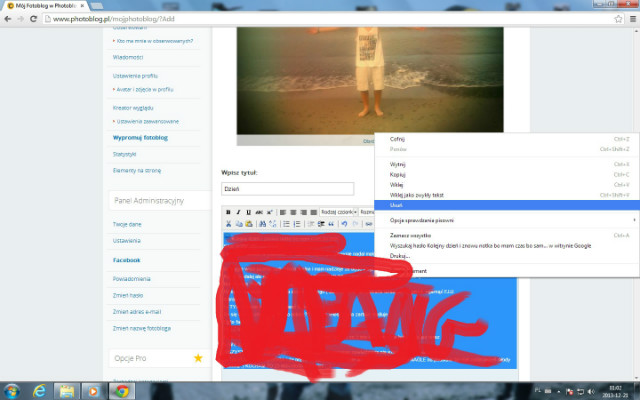The width and height of the screenshot is (640, 400).
Task: Open Internet Explorer from the taskbar
Action: click(x=40, y=391)
